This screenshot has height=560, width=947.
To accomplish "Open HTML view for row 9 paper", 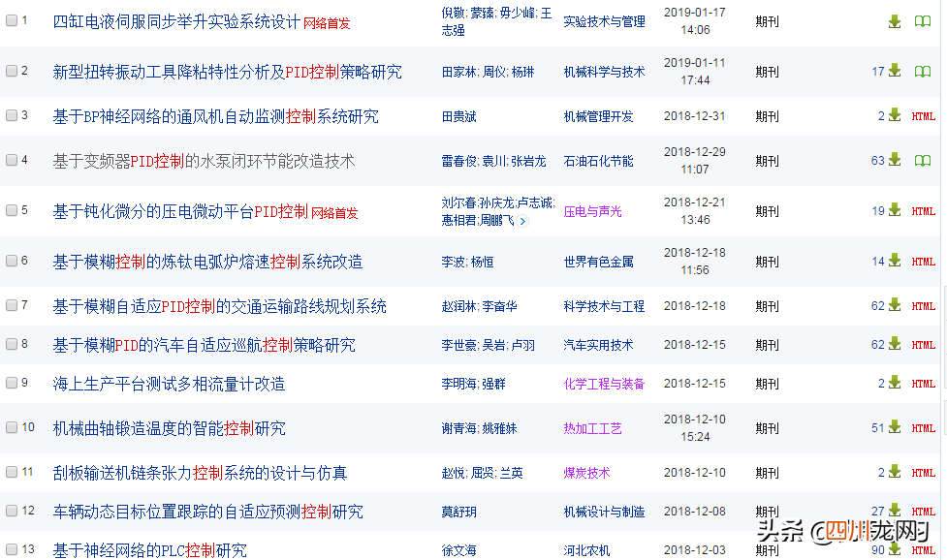I will click(924, 384).
